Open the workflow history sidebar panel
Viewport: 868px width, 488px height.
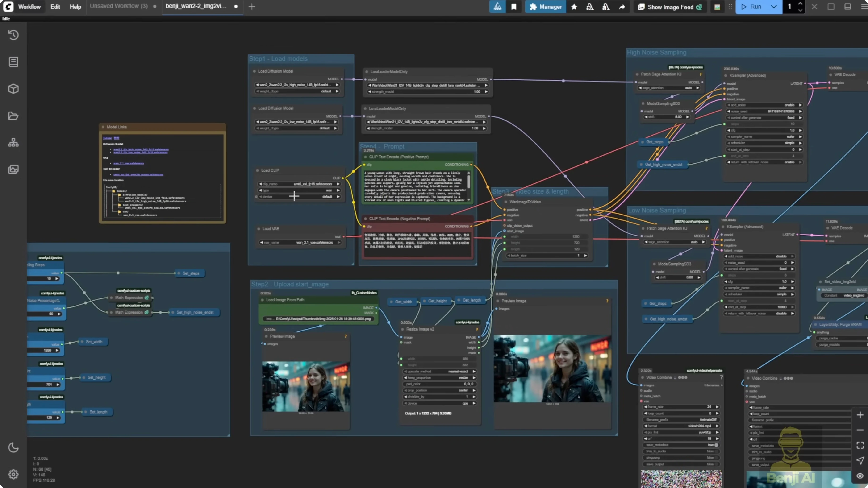click(x=13, y=35)
